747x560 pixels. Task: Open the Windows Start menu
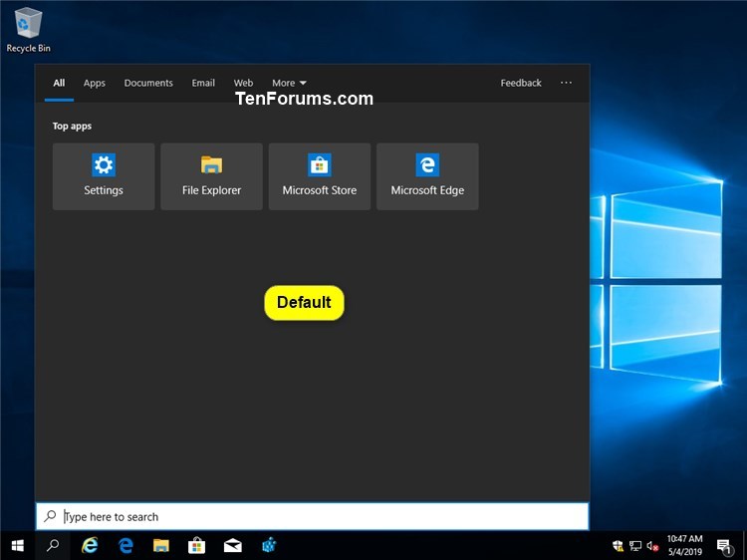pos(18,545)
